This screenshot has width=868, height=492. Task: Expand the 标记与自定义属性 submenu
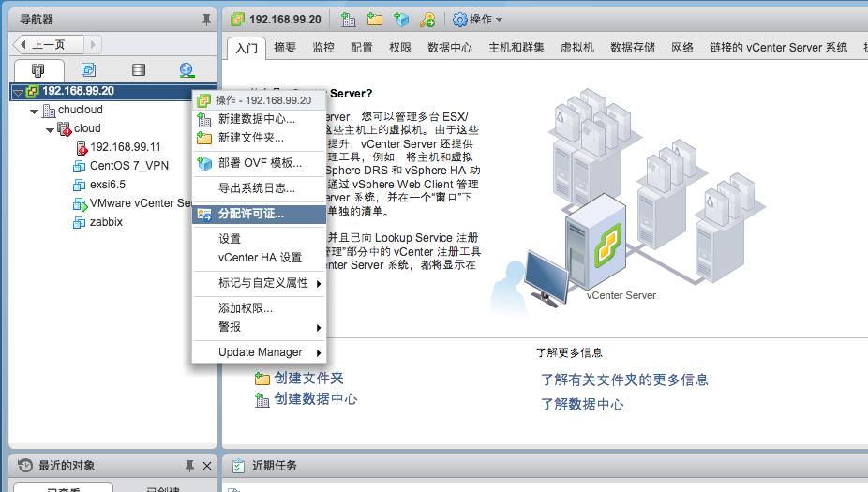(x=259, y=283)
